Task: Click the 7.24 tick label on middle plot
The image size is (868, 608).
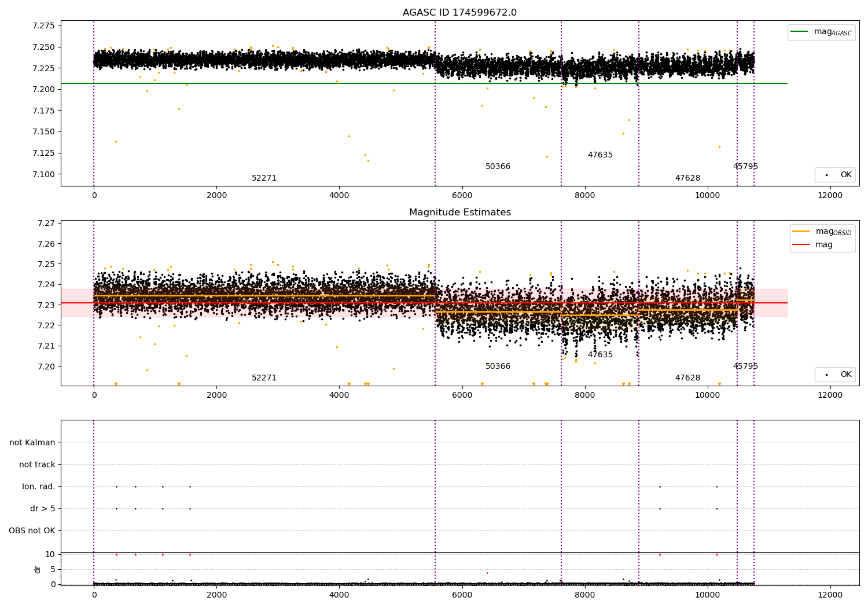Action: 46,284
